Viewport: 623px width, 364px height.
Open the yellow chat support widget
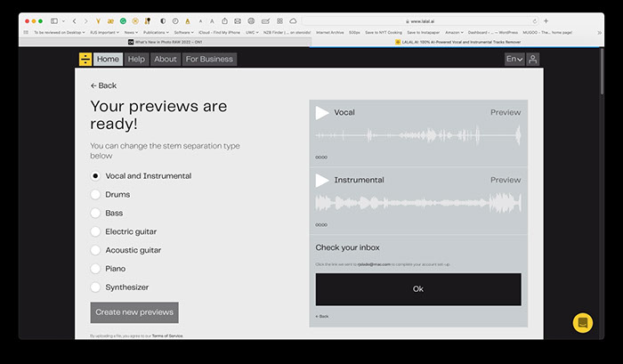[582, 322]
